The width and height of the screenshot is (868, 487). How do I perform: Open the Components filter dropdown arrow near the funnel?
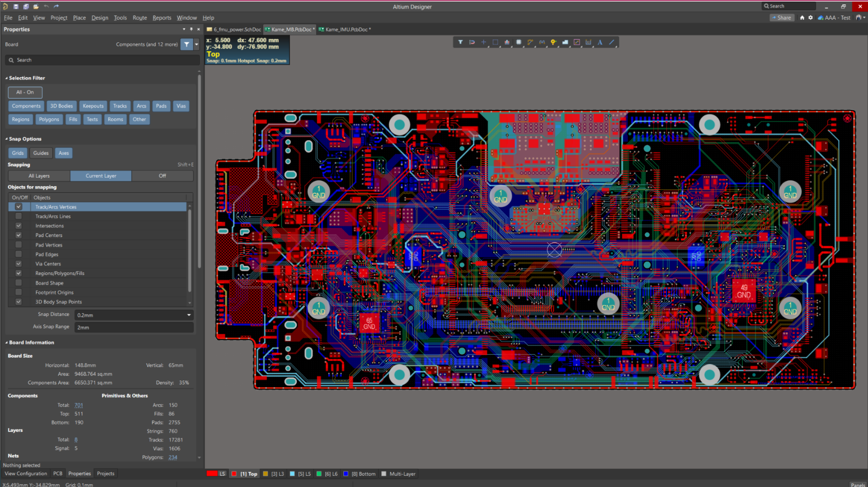tap(196, 44)
